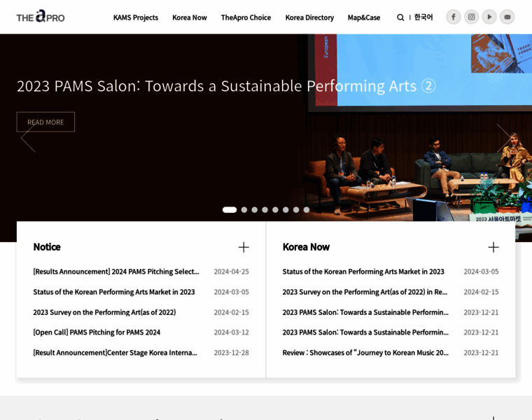Click the TheApro logo

coord(41,17)
